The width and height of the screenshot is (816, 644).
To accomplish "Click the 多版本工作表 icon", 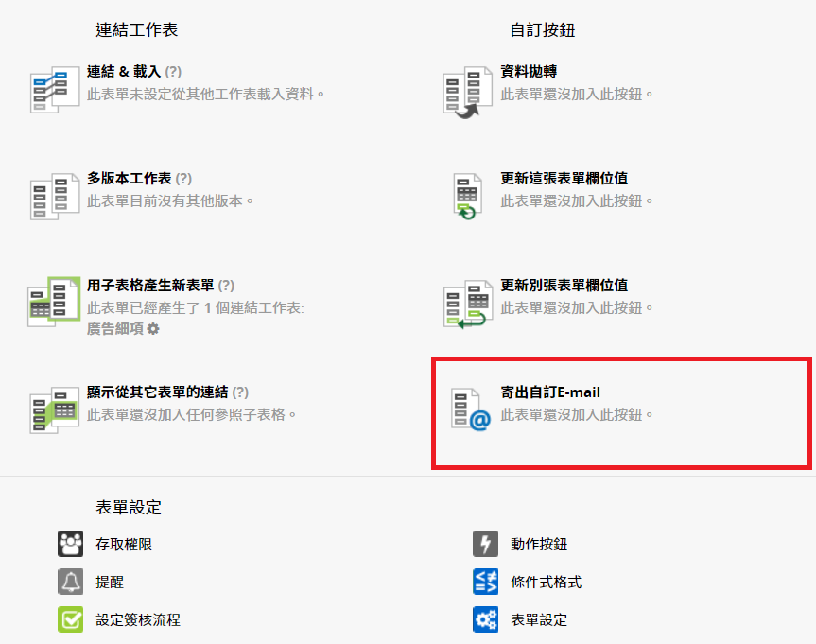I will (55, 197).
